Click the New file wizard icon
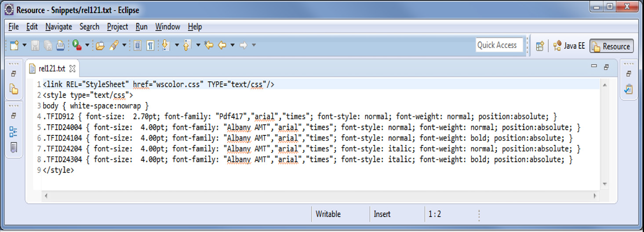 [x=14, y=45]
